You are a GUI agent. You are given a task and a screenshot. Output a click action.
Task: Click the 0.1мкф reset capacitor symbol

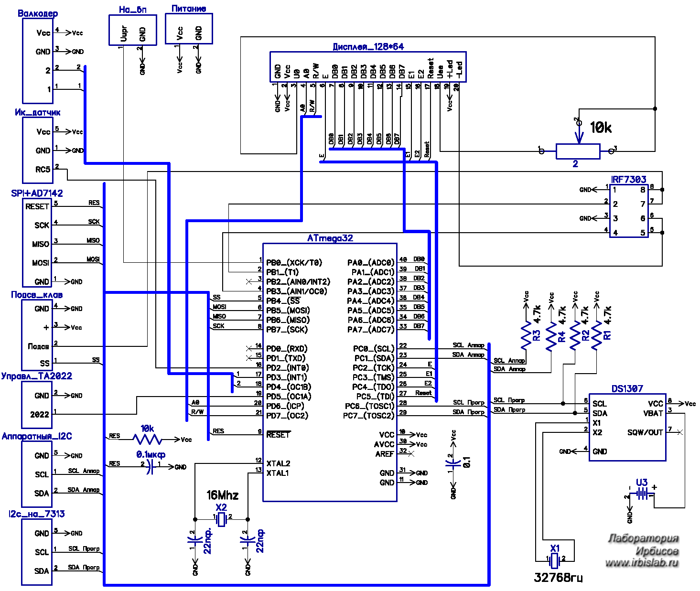click(151, 466)
